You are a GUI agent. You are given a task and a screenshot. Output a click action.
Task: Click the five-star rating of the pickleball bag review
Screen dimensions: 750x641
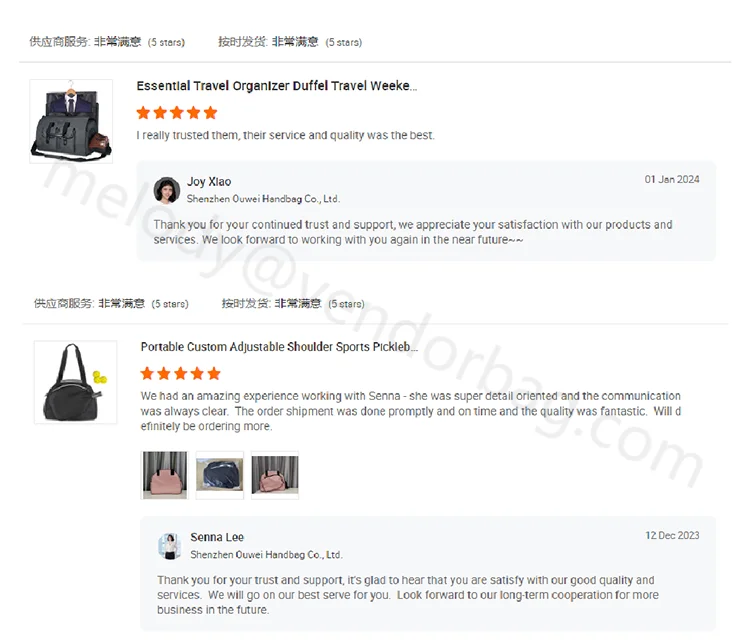(x=180, y=374)
